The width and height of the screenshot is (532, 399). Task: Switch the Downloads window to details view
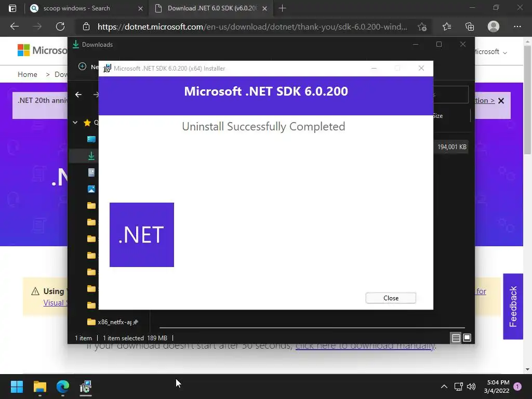coord(456,338)
